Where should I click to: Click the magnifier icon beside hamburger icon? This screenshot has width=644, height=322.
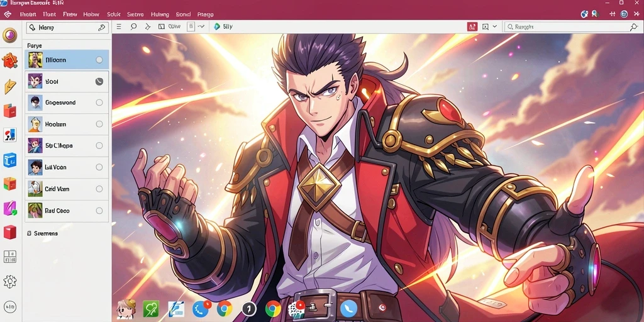(x=133, y=26)
